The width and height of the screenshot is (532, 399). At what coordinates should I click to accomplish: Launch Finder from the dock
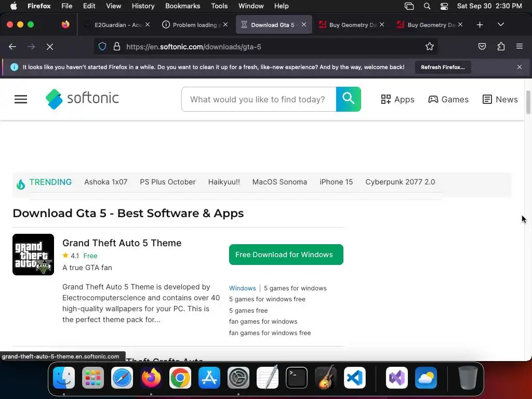pos(64,378)
